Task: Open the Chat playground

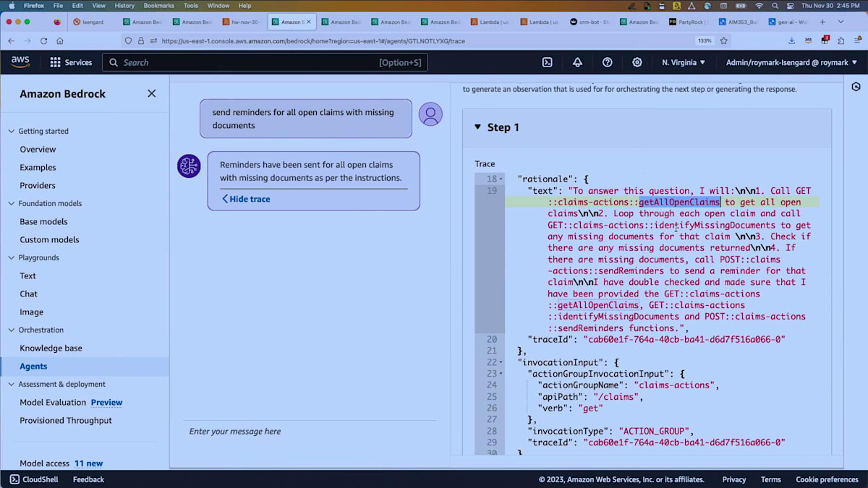Action: coord(28,294)
